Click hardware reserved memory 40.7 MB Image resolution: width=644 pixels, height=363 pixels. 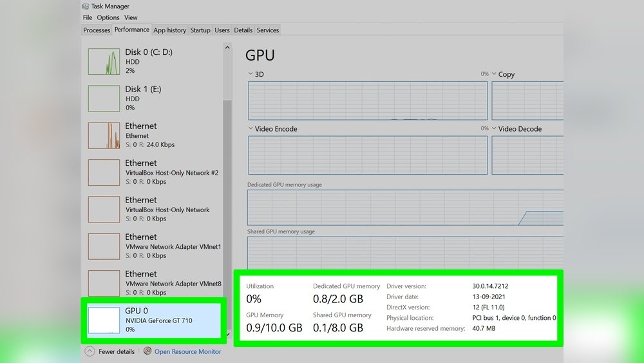pyautogui.click(x=484, y=328)
